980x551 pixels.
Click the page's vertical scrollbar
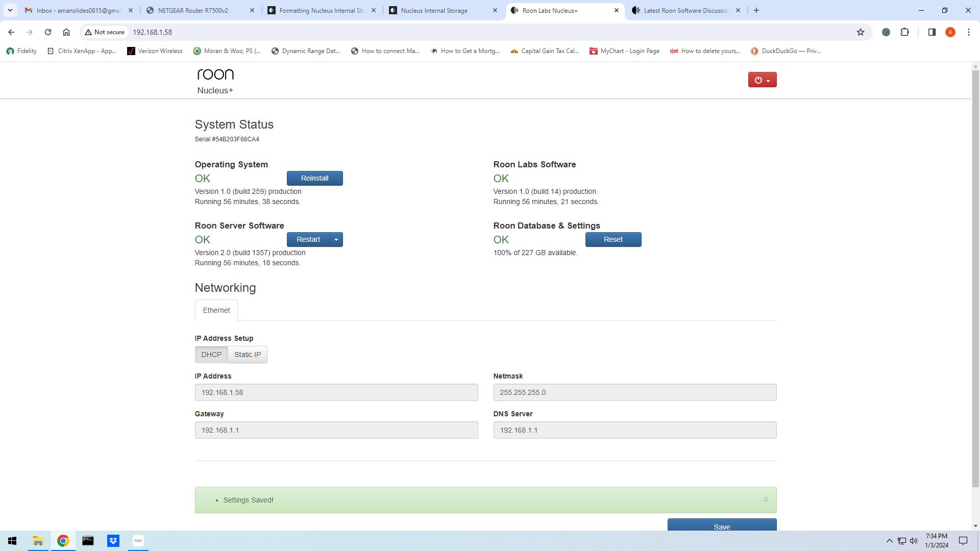(975, 281)
